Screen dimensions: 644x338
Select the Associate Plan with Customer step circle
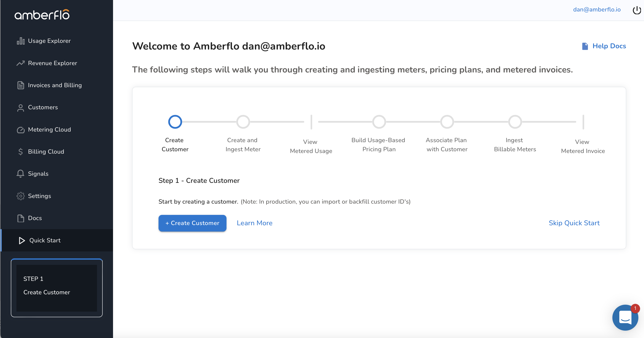pos(447,122)
